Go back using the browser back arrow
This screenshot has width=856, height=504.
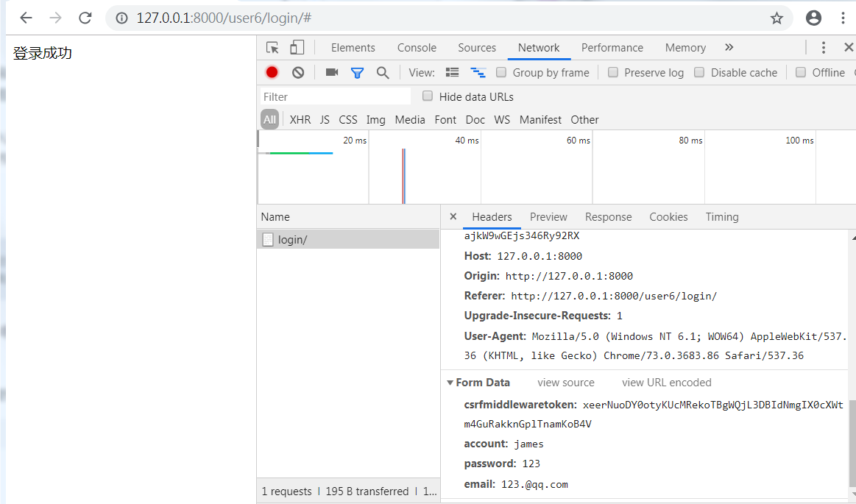pyautogui.click(x=26, y=18)
